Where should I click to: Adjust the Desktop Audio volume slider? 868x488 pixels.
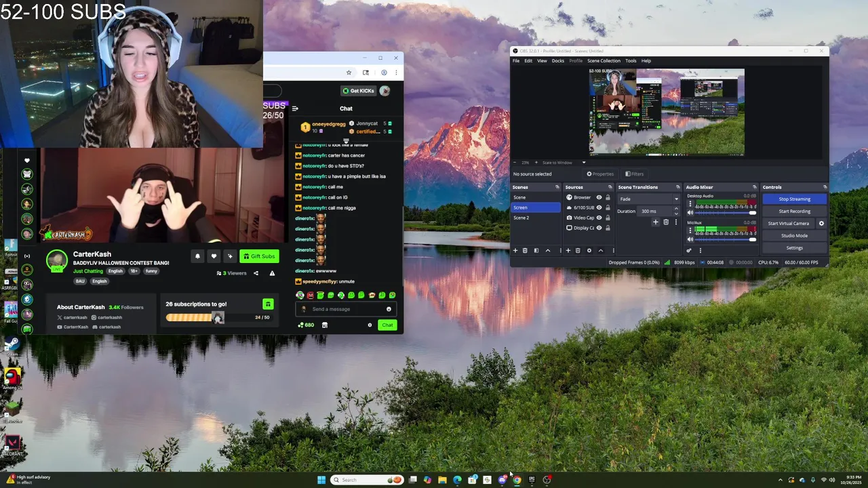click(x=725, y=213)
